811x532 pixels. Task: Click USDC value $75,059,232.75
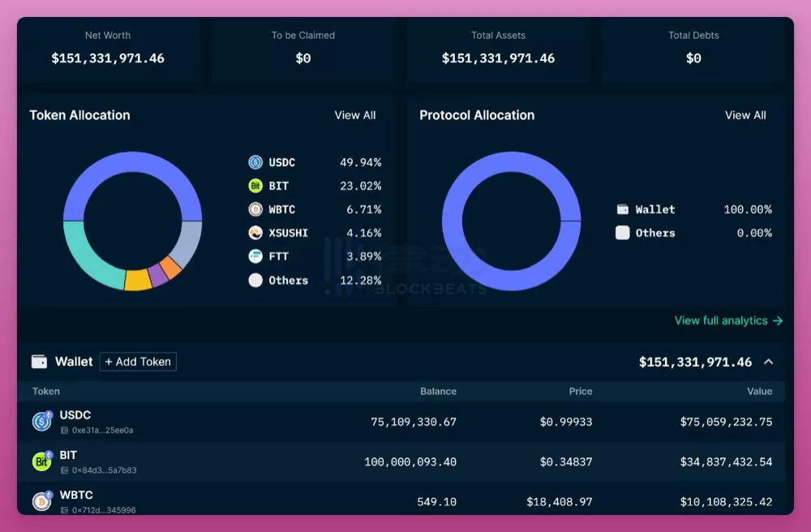point(726,422)
